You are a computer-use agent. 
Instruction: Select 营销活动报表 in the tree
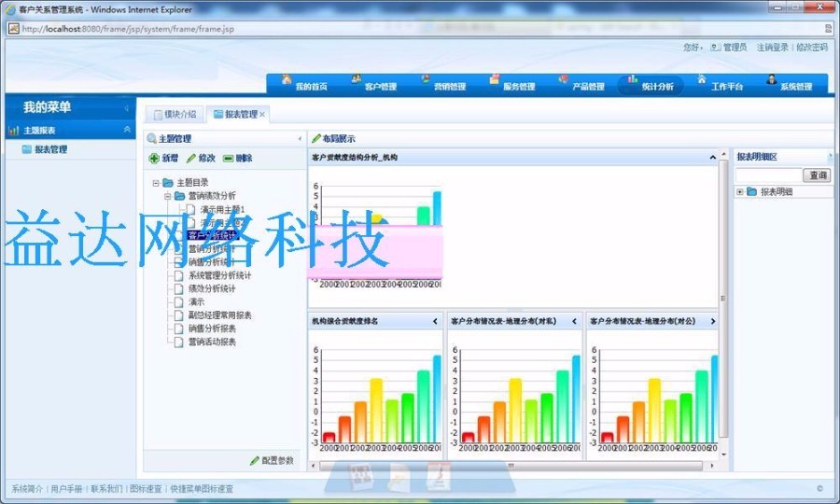tap(212, 342)
